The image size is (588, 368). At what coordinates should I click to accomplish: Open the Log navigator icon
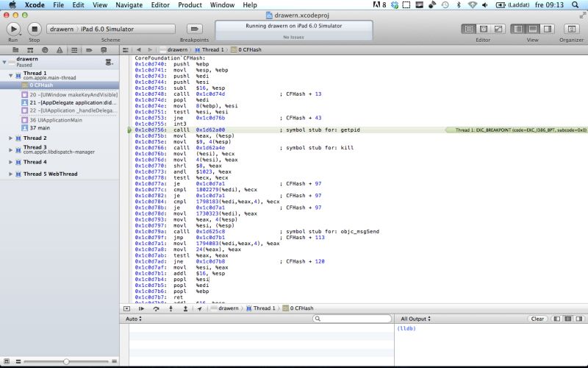[104, 50]
